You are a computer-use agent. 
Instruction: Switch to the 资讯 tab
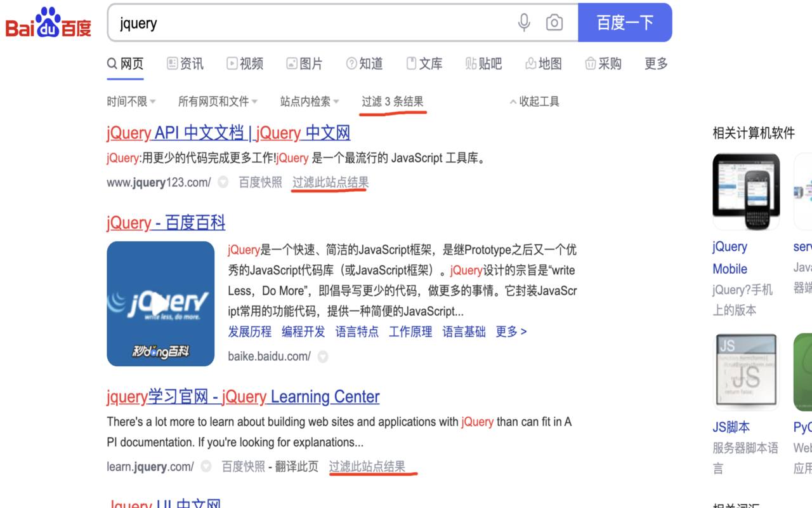pyautogui.click(x=185, y=63)
